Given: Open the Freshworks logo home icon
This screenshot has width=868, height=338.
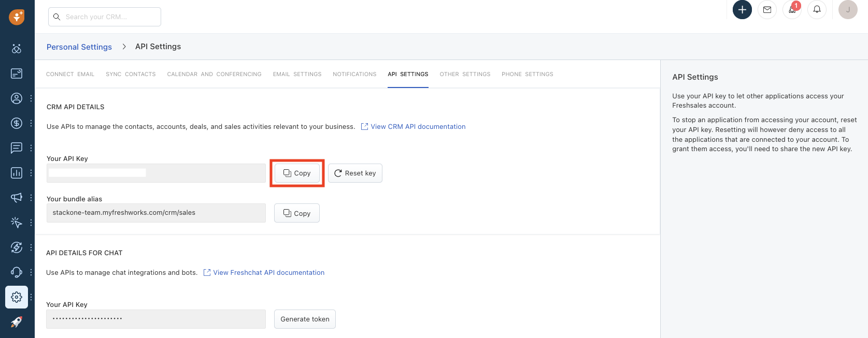Looking at the screenshot, I should point(17,17).
